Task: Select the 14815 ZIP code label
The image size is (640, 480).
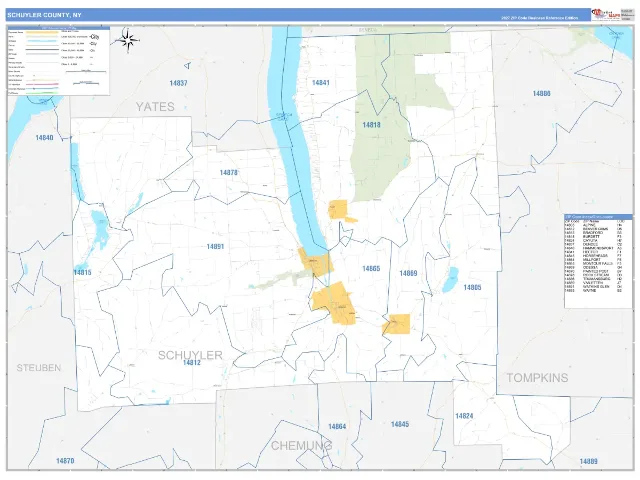Action: pyautogui.click(x=82, y=272)
